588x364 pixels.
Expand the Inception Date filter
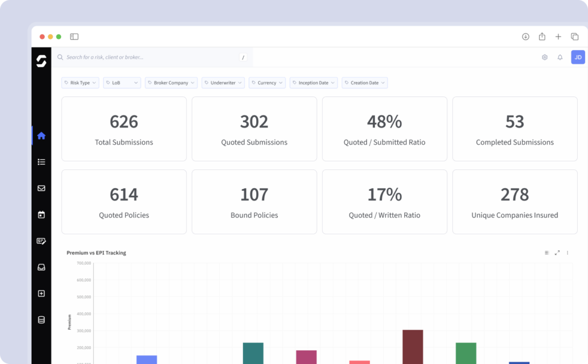click(x=313, y=83)
